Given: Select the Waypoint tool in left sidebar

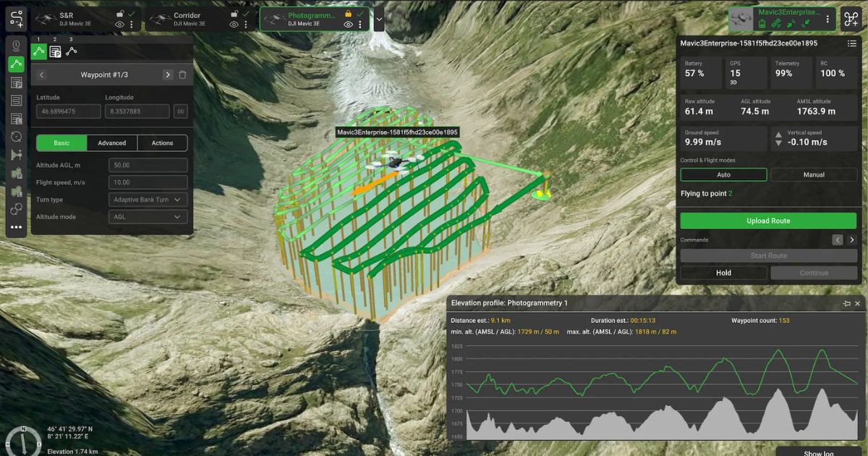Looking at the screenshot, I should 16,46.
